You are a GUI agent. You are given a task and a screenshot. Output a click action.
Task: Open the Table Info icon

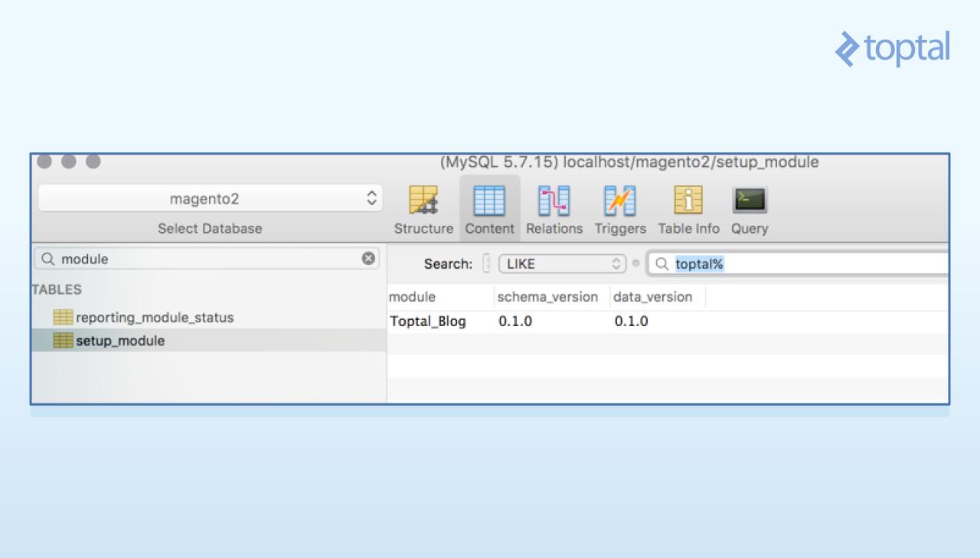(688, 201)
